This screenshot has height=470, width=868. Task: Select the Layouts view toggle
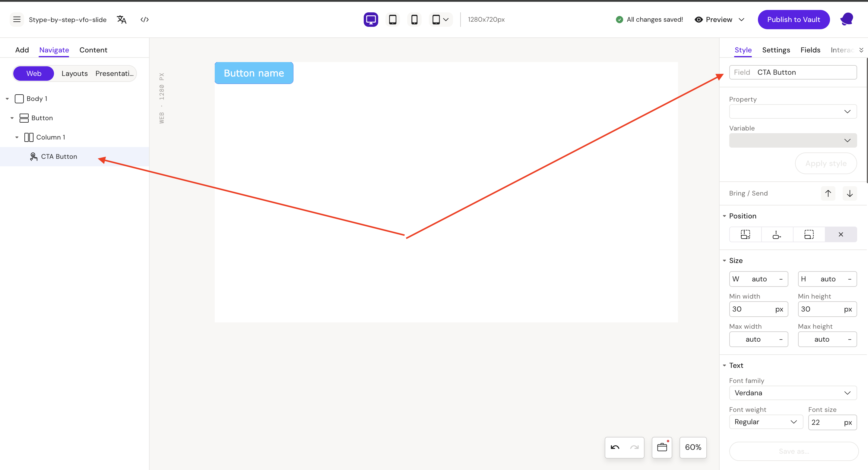coord(74,74)
